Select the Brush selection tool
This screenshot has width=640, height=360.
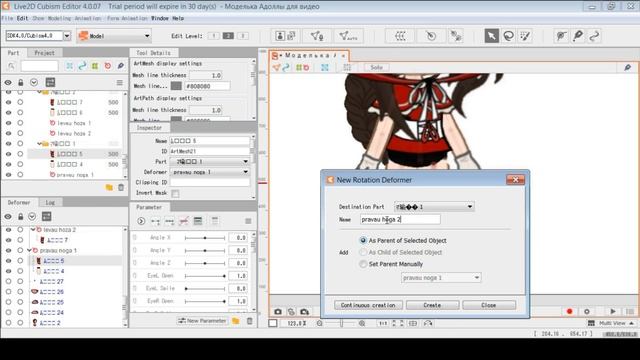(525, 36)
